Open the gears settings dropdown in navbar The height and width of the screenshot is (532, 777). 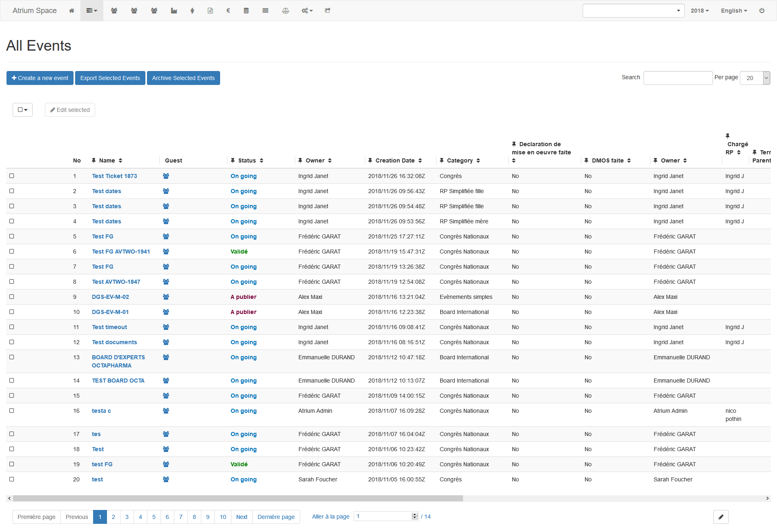307,11
